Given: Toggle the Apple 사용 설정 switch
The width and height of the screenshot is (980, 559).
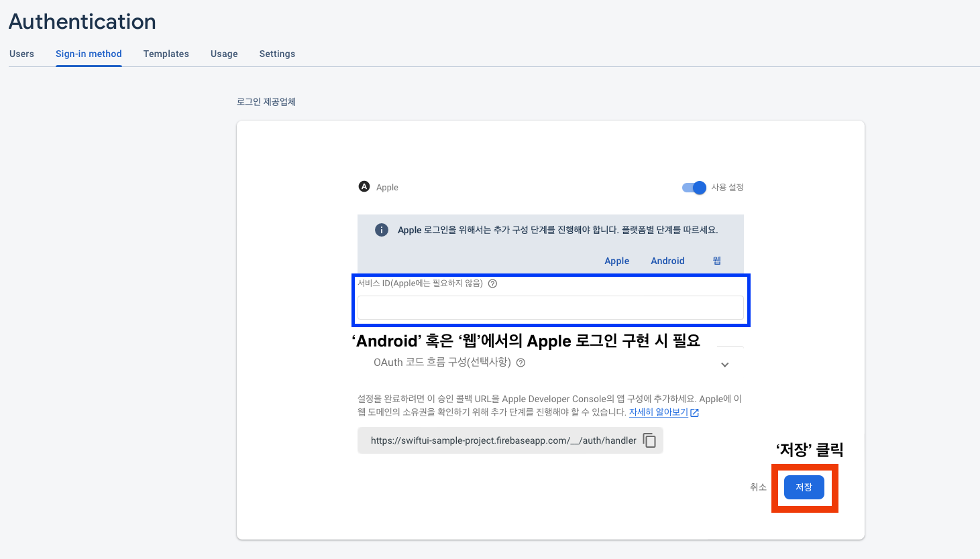Looking at the screenshot, I should point(694,188).
